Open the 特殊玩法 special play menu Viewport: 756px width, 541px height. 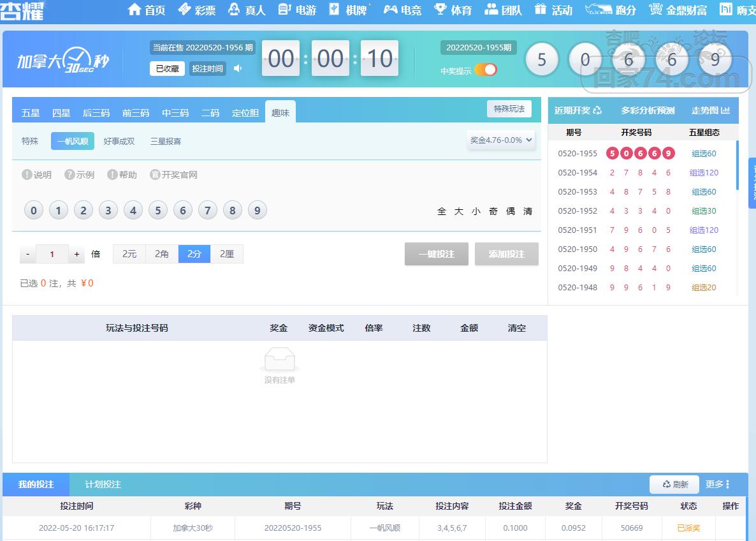tap(509, 109)
